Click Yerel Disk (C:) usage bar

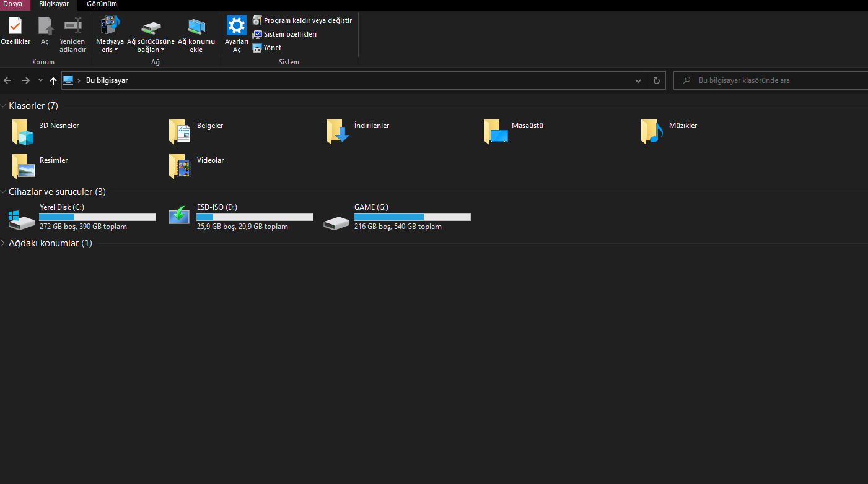97,217
